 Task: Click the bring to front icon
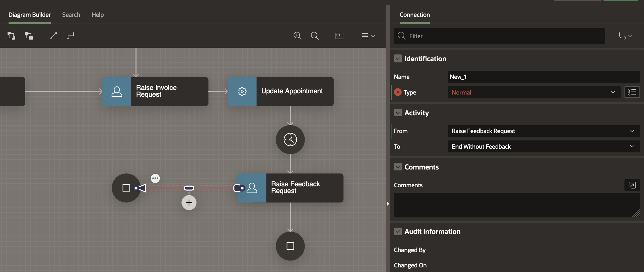tap(12, 36)
